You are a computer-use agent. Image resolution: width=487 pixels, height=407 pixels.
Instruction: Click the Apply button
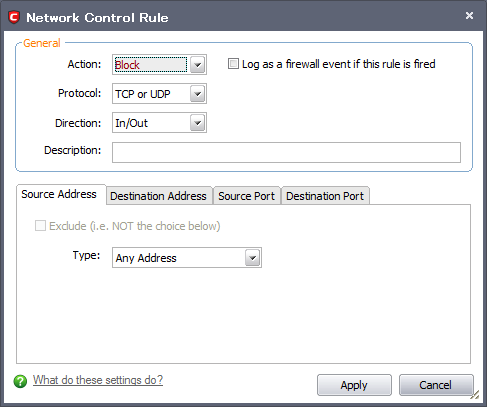(354, 385)
